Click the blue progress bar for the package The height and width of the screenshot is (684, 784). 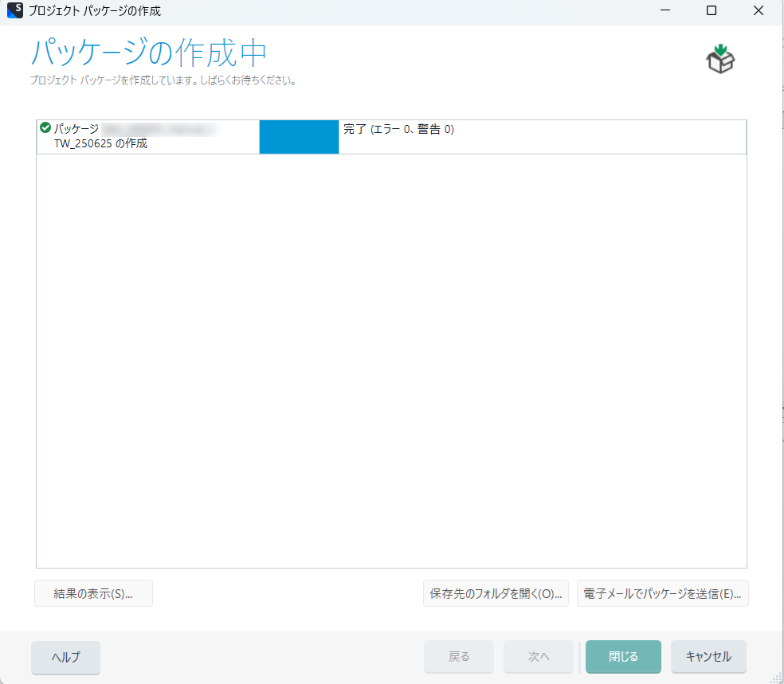pyautogui.click(x=299, y=137)
